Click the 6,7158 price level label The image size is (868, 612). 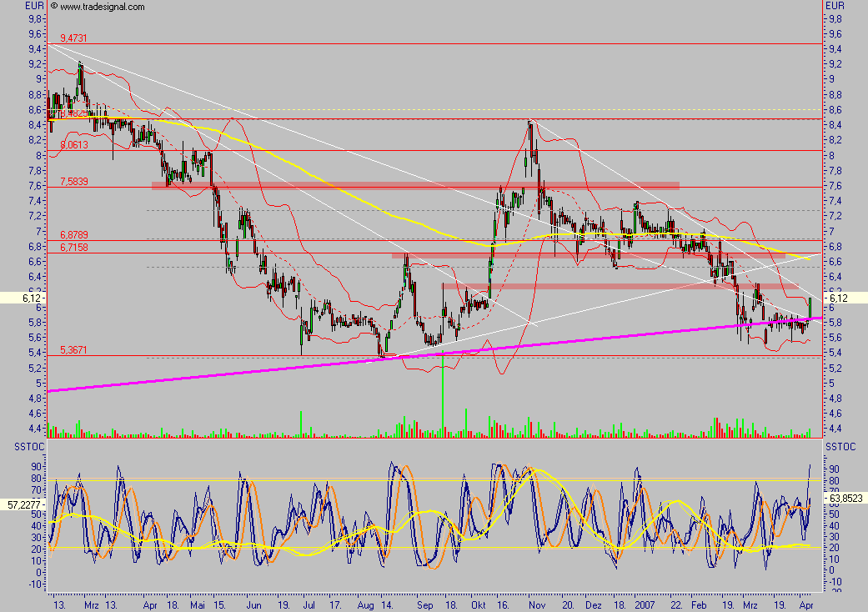73,248
